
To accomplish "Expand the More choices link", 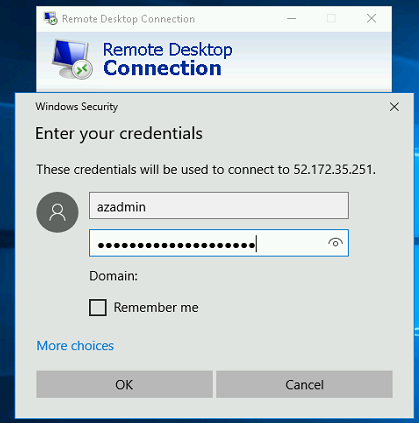I will 75,346.
